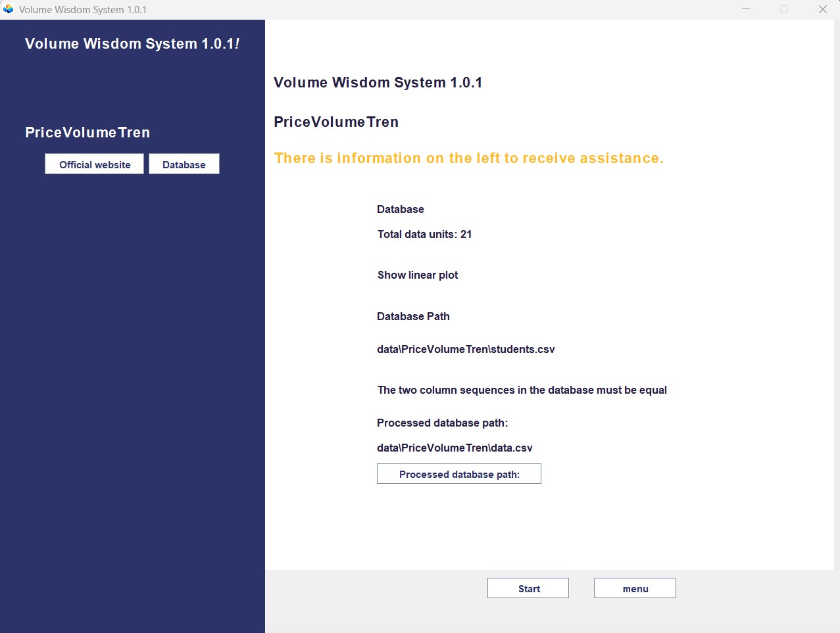Click the column sequences must be equal note
Image resolution: width=840 pixels, height=633 pixels.
(x=522, y=390)
